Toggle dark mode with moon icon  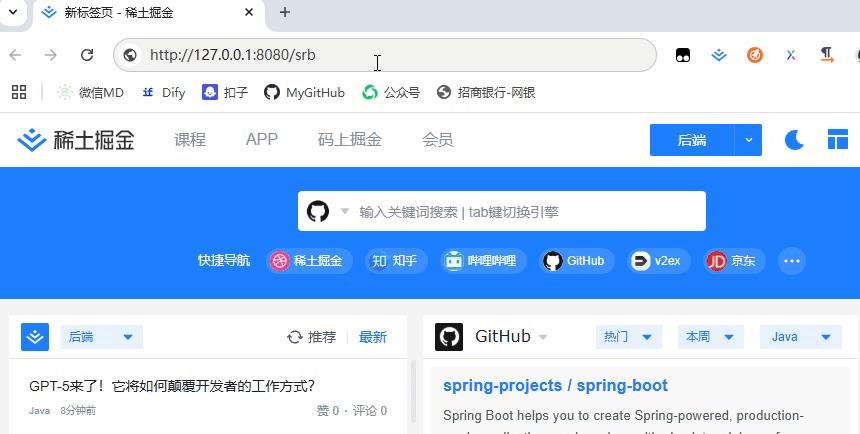coord(794,140)
